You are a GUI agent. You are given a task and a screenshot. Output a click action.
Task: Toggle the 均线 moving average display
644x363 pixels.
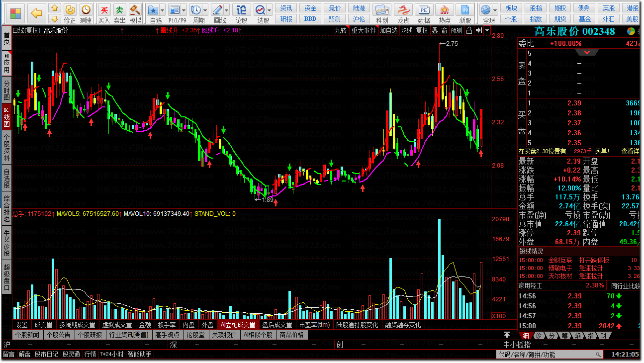coord(406,30)
